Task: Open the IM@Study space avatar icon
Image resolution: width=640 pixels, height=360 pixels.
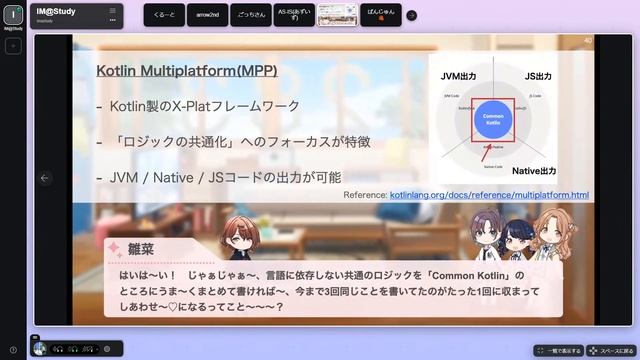Action: coord(13,15)
